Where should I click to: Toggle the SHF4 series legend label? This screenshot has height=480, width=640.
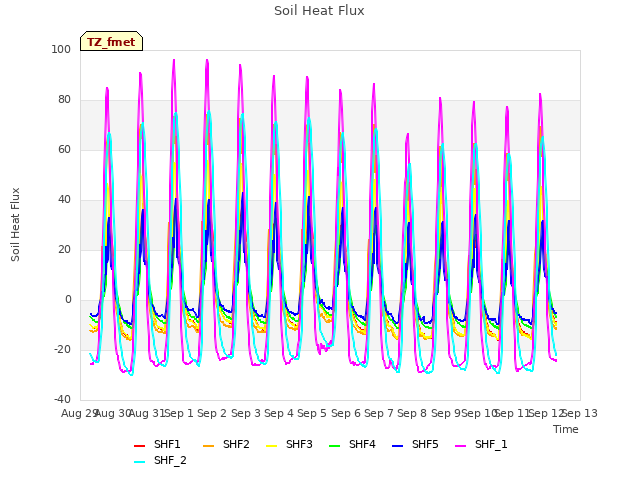[x=362, y=444]
